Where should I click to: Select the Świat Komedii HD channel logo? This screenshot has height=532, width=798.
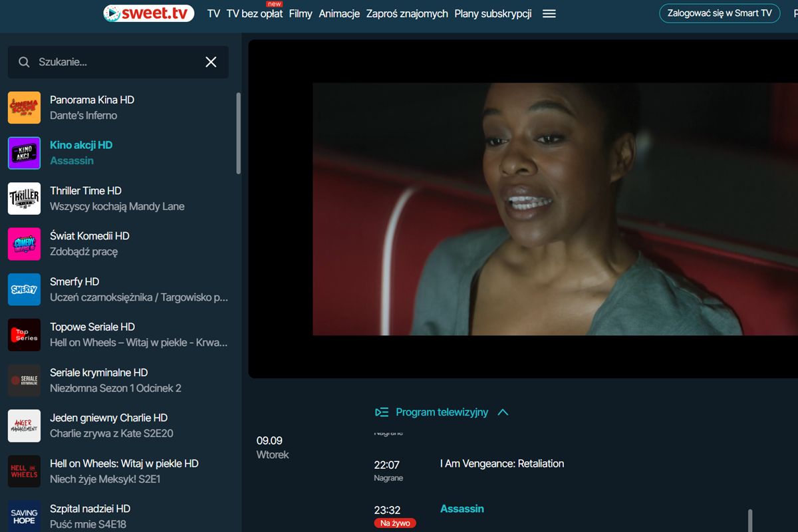click(x=24, y=244)
